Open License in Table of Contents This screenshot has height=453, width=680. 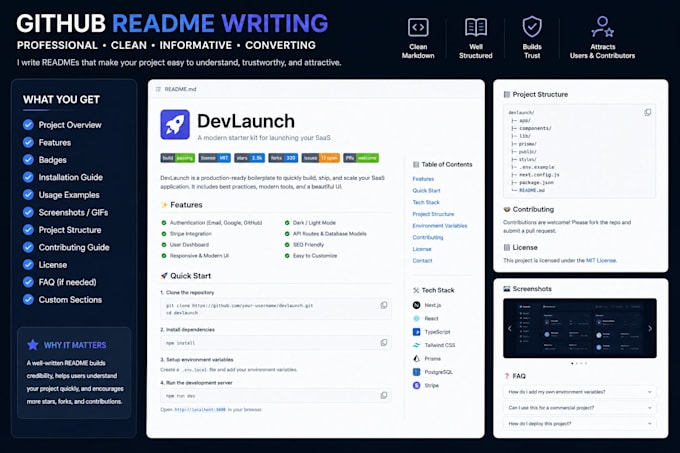(x=422, y=249)
